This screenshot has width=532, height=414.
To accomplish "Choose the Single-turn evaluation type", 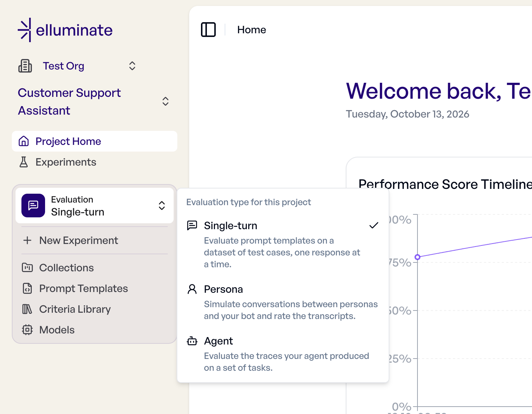I will click(283, 245).
